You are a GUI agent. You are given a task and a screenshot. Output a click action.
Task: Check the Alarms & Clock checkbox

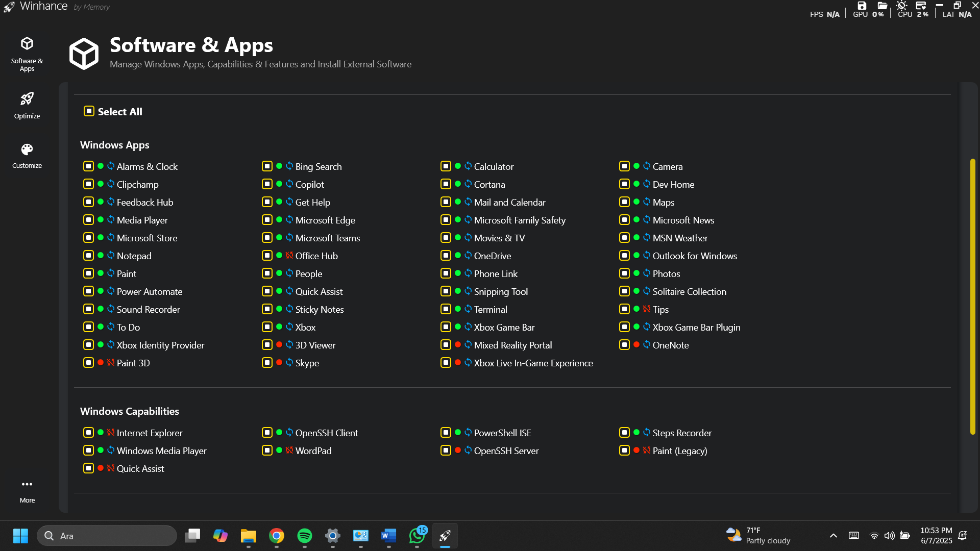88,166
